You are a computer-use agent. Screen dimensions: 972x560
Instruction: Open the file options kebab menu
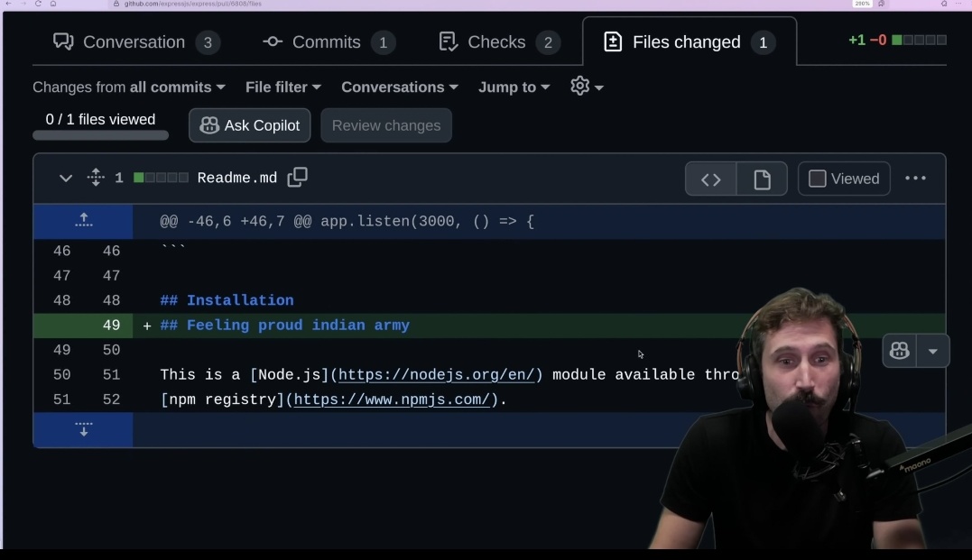tap(916, 179)
